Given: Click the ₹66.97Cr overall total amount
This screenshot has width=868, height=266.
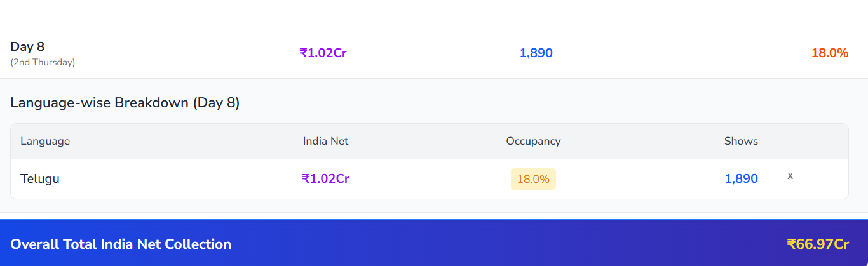Looking at the screenshot, I should [817, 244].
